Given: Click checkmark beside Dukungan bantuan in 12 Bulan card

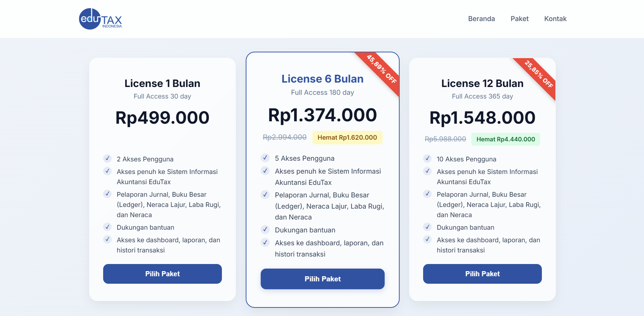Looking at the screenshot, I should tap(428, 227).
